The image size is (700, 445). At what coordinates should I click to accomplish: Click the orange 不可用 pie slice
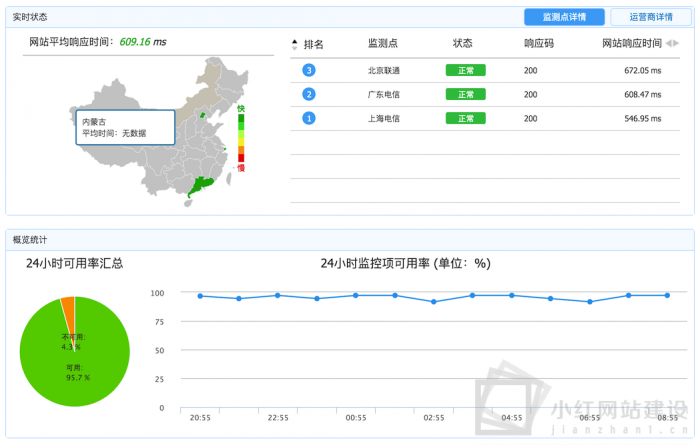pos(68,304)
